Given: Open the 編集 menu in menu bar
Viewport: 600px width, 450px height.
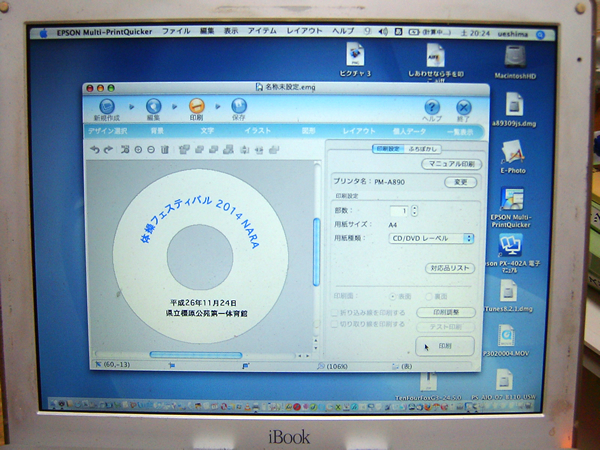Looking at the screenshot, I should click(x=207, y=31).
